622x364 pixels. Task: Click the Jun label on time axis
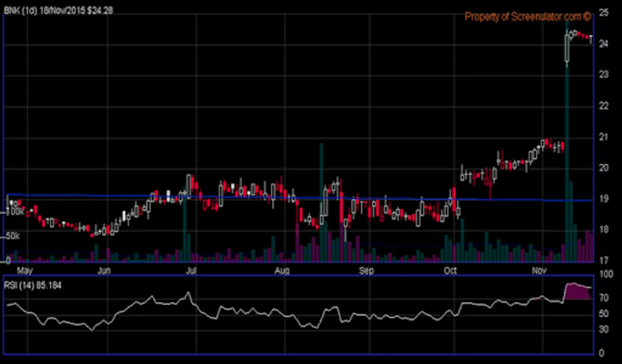[104, 271]
